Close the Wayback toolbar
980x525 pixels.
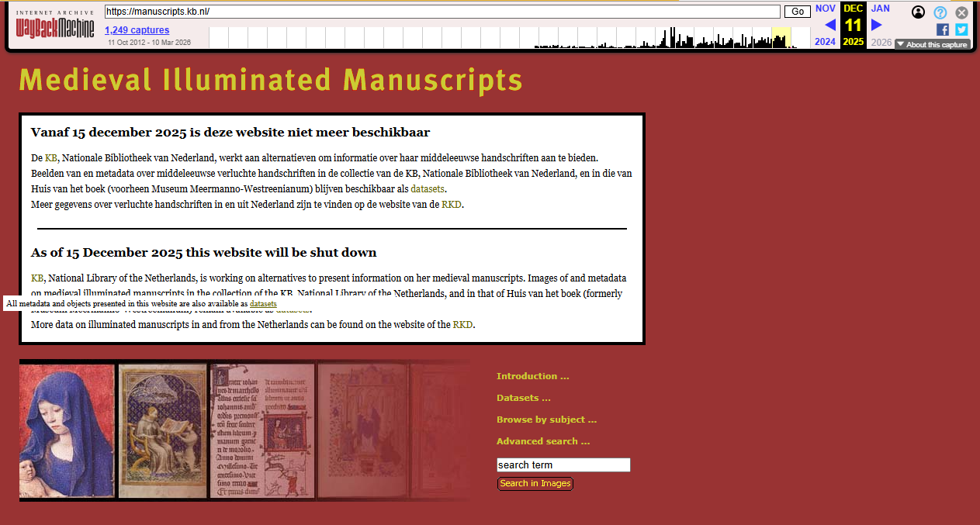coord(961,12)
